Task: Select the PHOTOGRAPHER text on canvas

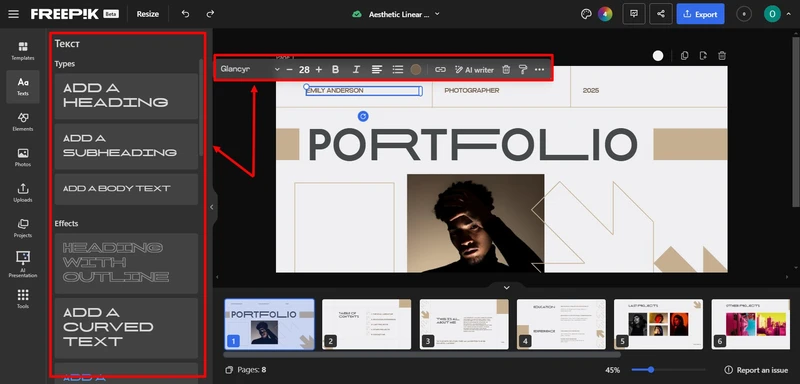Action: [471, 90]
